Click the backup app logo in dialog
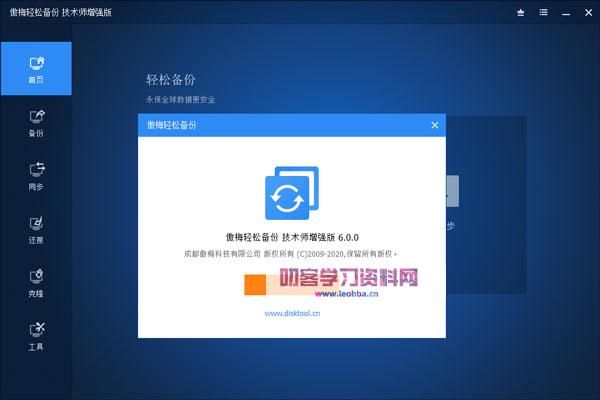The image size is (600, 400). point(292,193)
